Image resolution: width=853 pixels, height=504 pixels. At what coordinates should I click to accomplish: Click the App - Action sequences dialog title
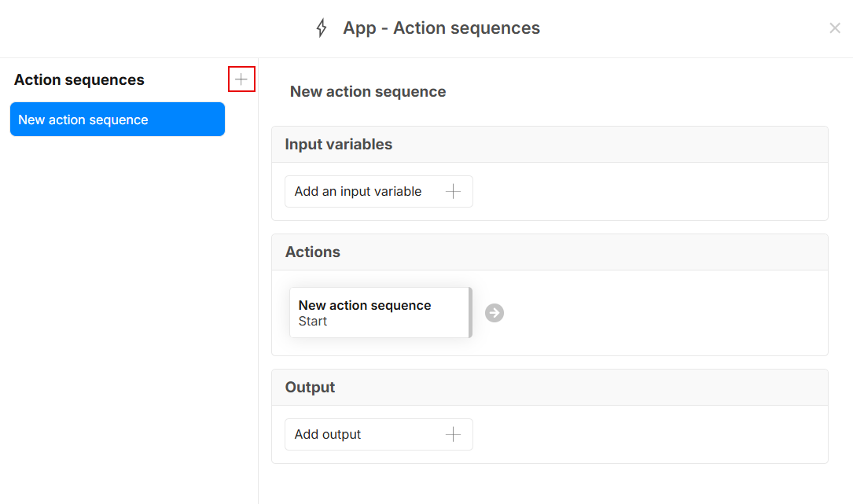(441, 28)
